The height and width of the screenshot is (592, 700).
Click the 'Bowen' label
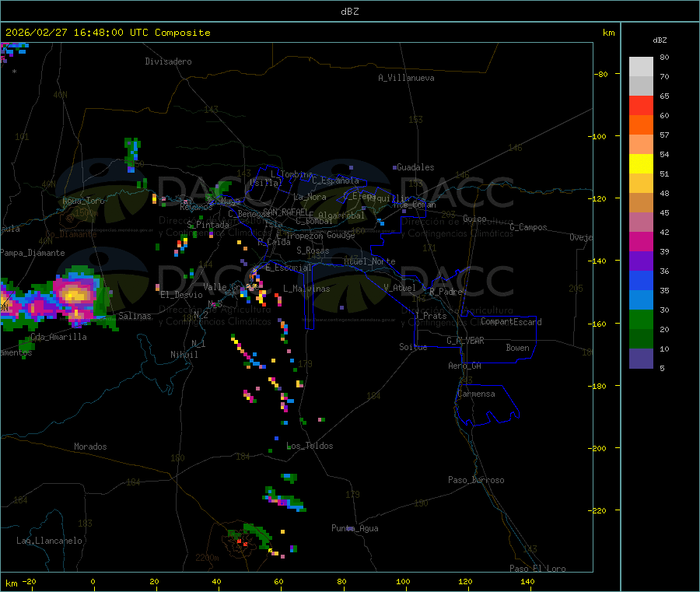point(517,348)
